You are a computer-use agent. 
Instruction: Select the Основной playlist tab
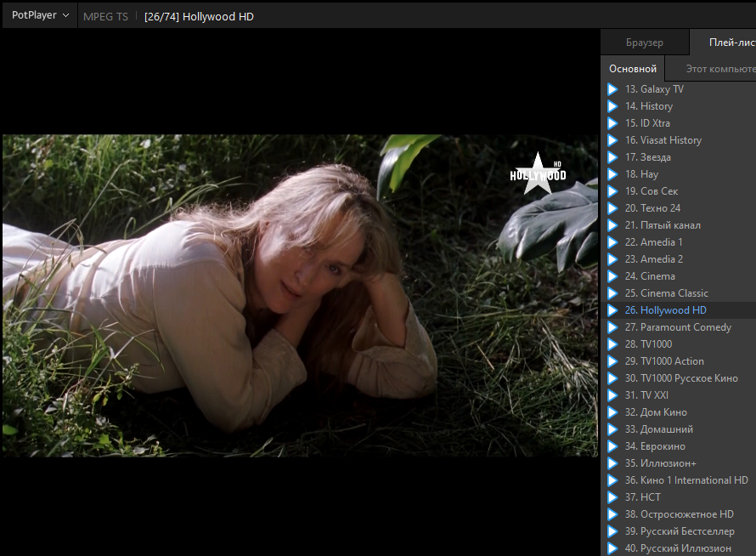(633, 69)
